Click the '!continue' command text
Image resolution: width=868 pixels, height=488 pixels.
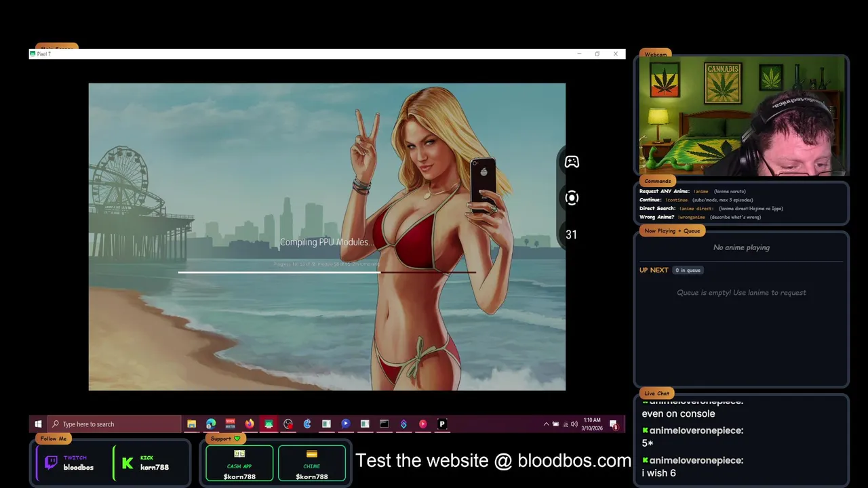676,200
